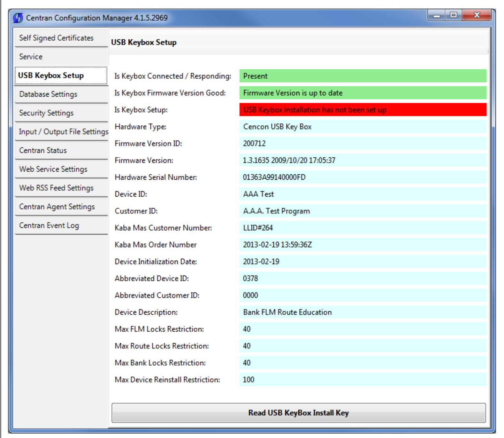The image size is (504, 438).
Task: Switch to Web RSS Feed Settings tab
Action: (x=61, y=188)
